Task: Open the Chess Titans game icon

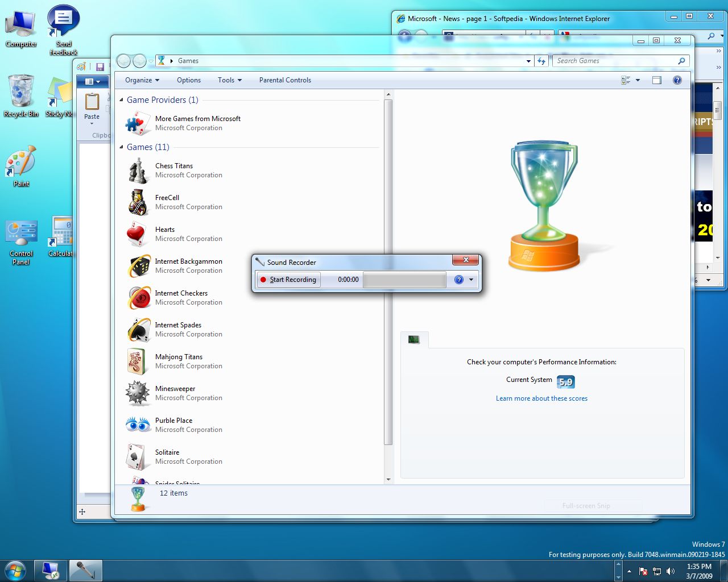Action: pos(138,171)
